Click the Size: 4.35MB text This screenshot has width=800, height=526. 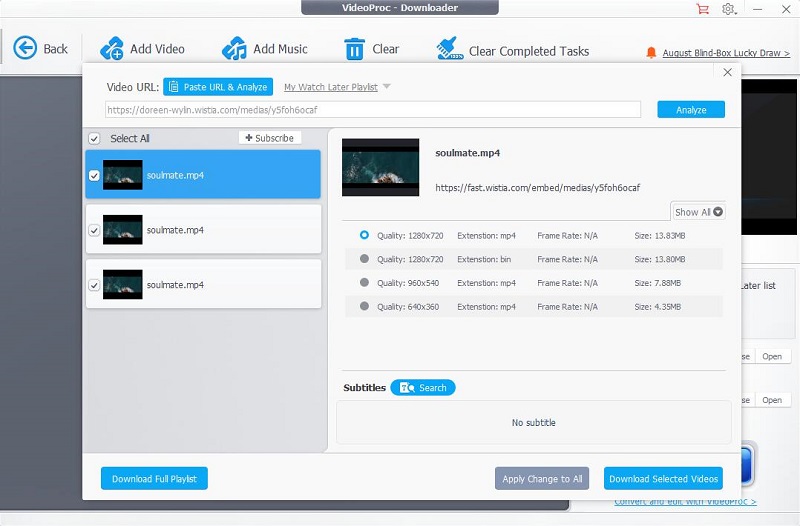(x=658, y=307)
